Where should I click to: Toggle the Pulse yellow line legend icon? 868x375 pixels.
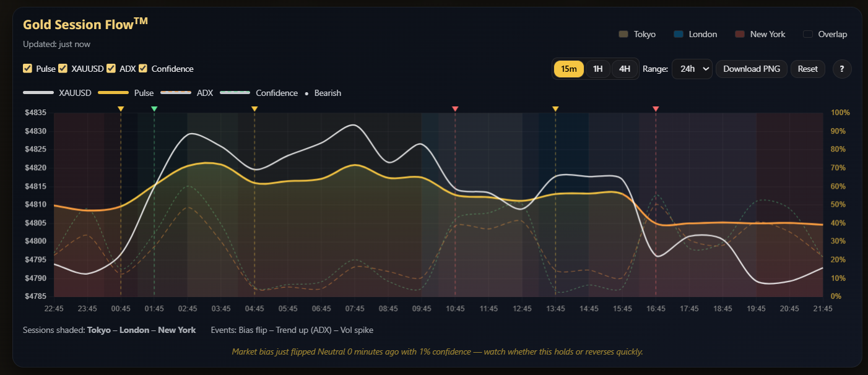point(112,92)
